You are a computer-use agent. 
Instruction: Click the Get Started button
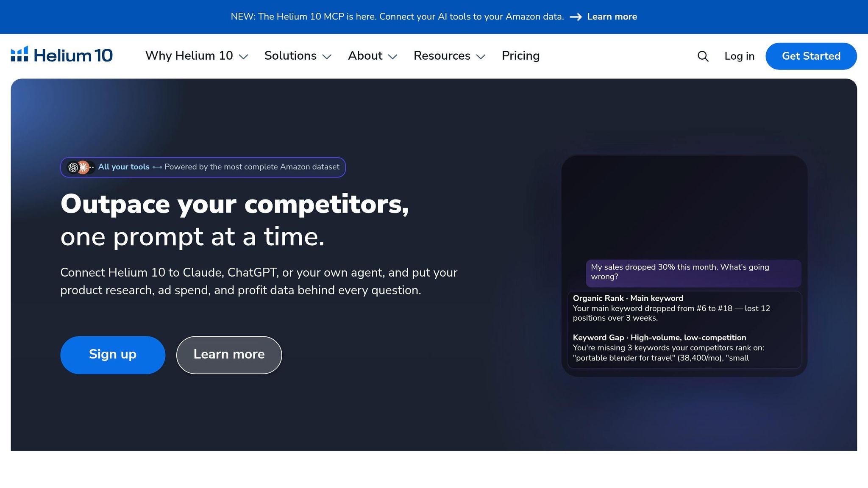tap(811, 56)
